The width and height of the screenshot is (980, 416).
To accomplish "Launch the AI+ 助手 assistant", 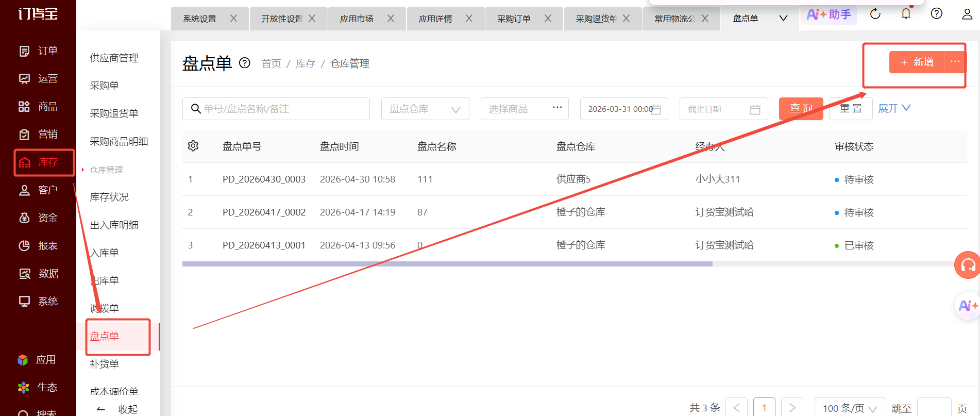I will pyautogui.click(x=829, y=14).
